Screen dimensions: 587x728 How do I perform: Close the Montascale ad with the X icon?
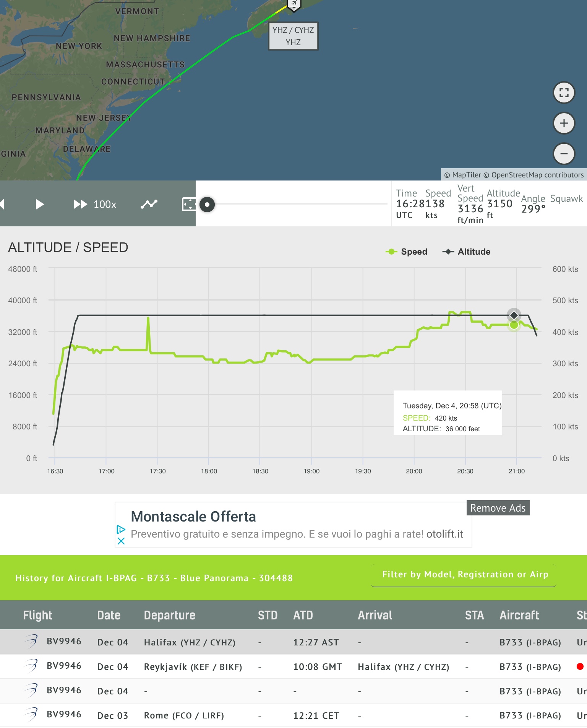121,541
